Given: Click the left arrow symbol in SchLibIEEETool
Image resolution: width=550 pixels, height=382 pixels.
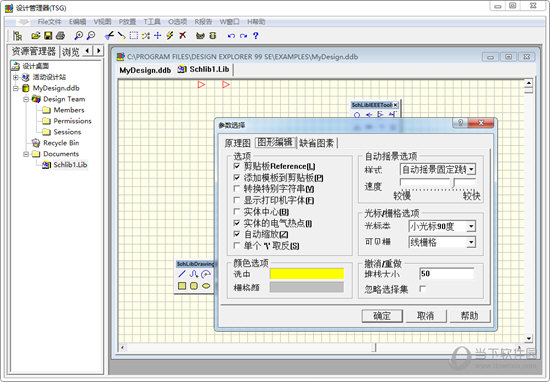Looking at the screenshot, I should coord(369,115).
